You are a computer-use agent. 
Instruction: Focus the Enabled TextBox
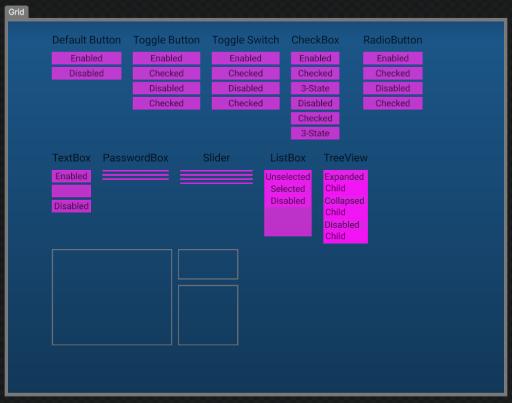tap(71, 176)
